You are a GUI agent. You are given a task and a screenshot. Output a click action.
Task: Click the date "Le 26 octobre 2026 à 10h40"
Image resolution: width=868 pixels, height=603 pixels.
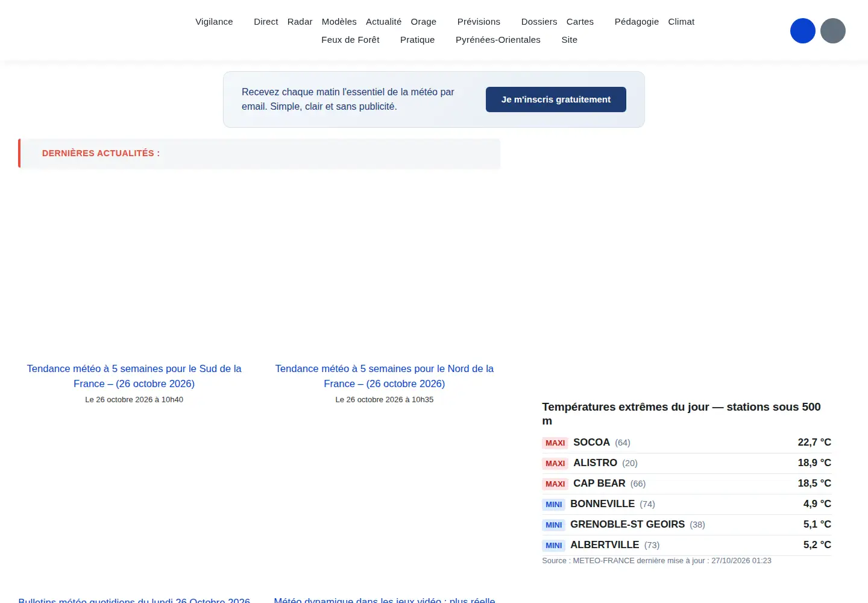click(134, 399)
